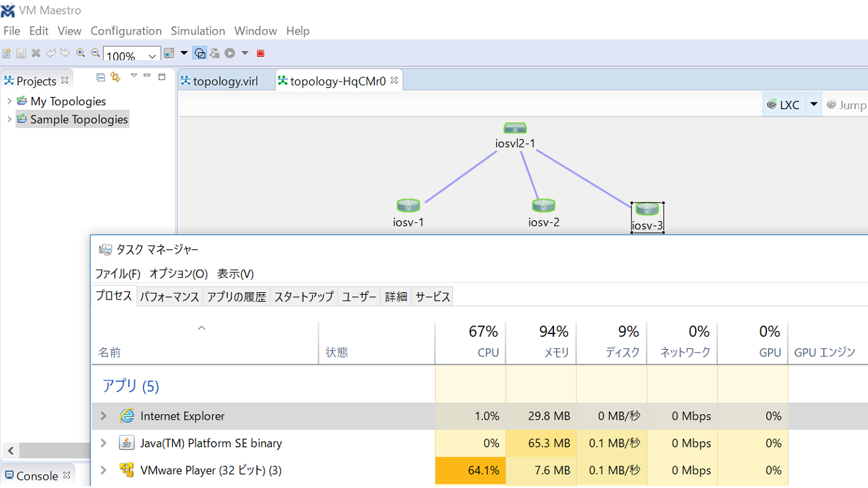The image size is (868, 488).
Task: Open the Console view tab
Action: [37, 476]
